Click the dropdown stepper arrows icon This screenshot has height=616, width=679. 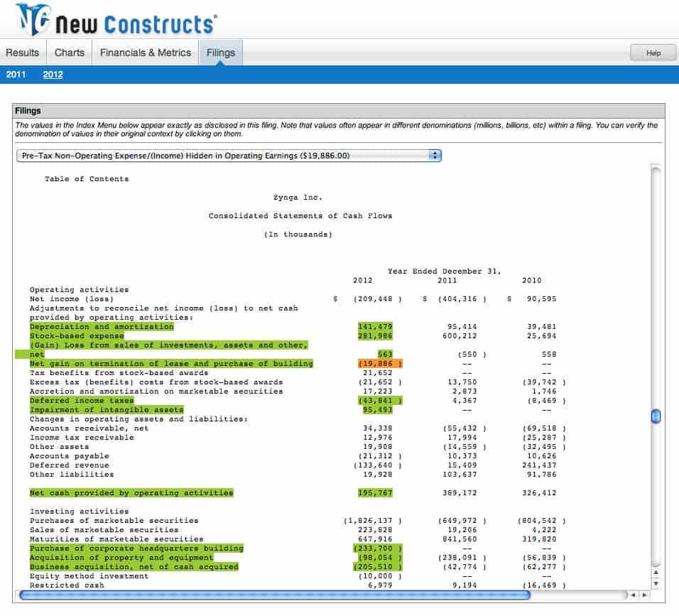click(x=435, y=156)
